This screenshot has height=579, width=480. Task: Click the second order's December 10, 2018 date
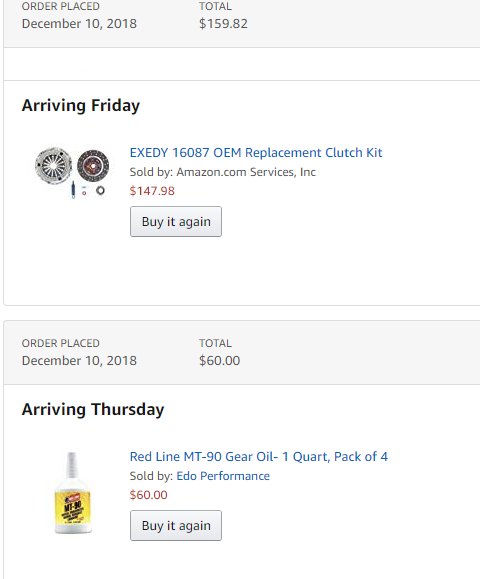(79, 360)
